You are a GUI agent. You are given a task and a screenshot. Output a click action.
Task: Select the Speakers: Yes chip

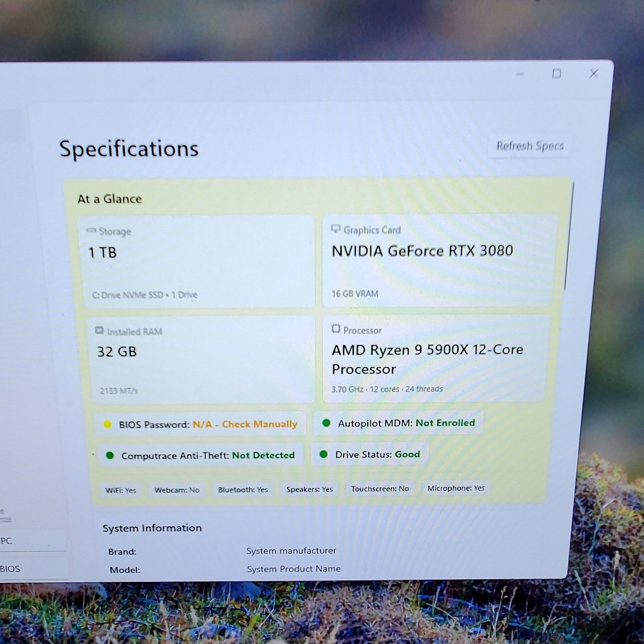coord(309,489)
